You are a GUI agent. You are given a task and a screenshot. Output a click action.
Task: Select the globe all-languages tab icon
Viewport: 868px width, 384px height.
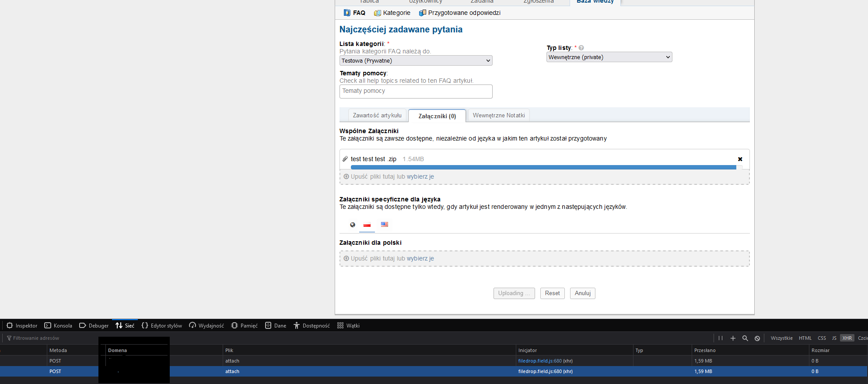click(352, 225)
